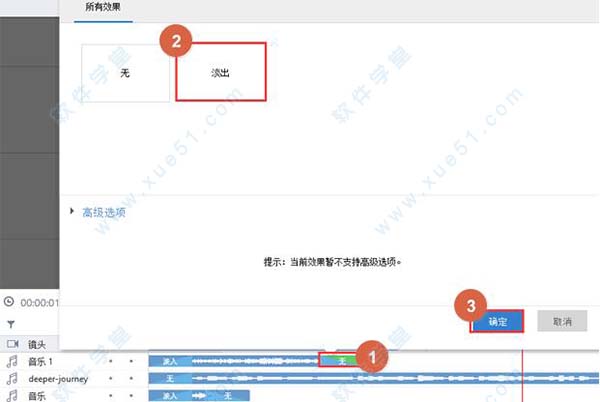Click the funnel filter icon
Screen dimensions: 600x402
(11, 324)
